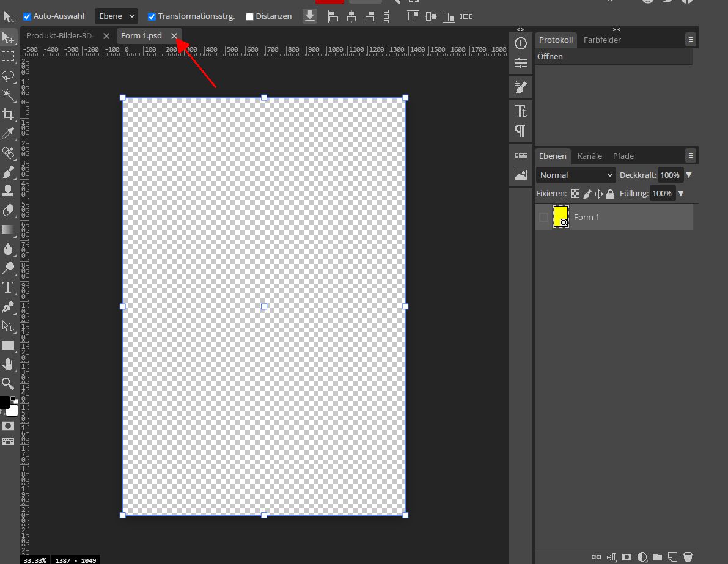Select the Crop tool

8,114
